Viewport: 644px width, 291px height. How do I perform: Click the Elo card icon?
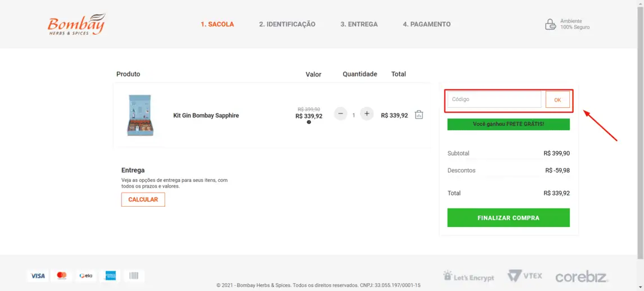(x=86, y=276)
